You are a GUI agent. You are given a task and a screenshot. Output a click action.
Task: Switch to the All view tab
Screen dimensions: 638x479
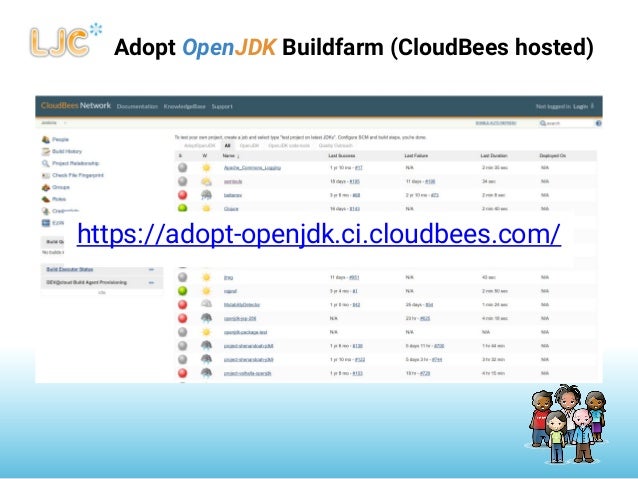[227, 145]
